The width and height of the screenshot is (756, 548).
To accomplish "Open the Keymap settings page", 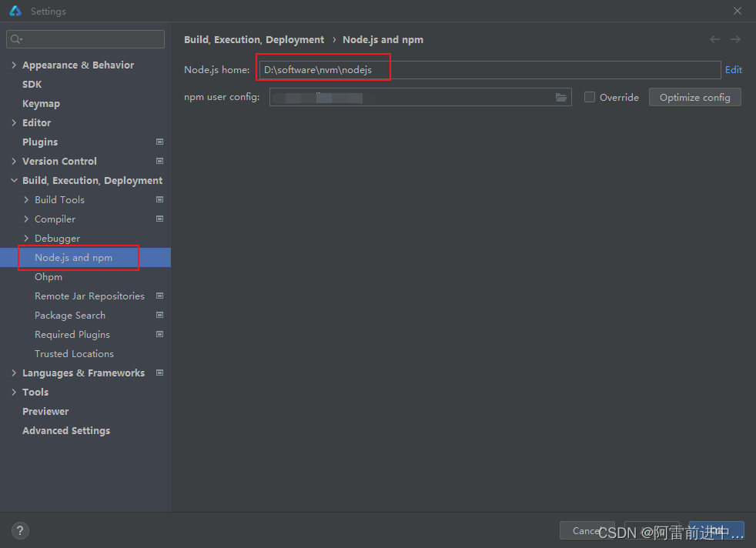I will pyautogui.click(x=41, y=104).
